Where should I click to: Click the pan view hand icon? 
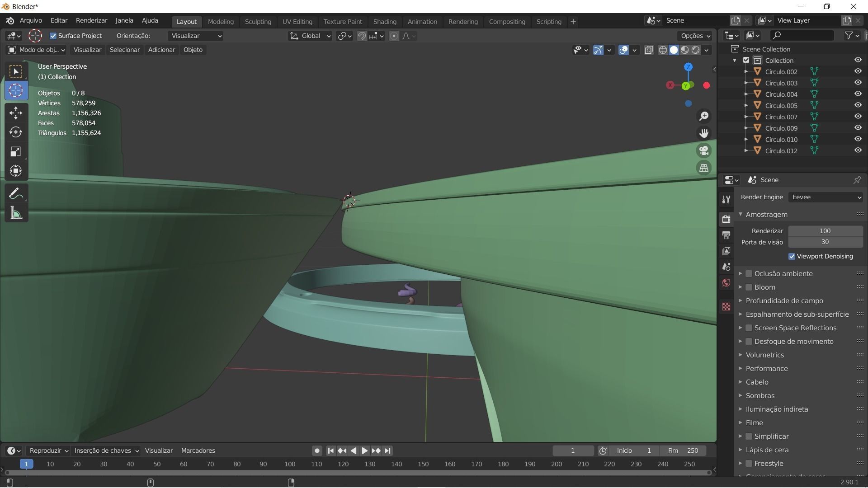704,133
